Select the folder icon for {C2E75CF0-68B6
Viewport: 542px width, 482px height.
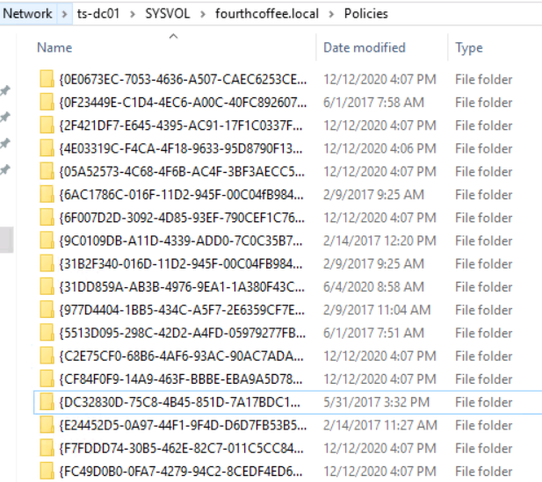tap(47, 355)
